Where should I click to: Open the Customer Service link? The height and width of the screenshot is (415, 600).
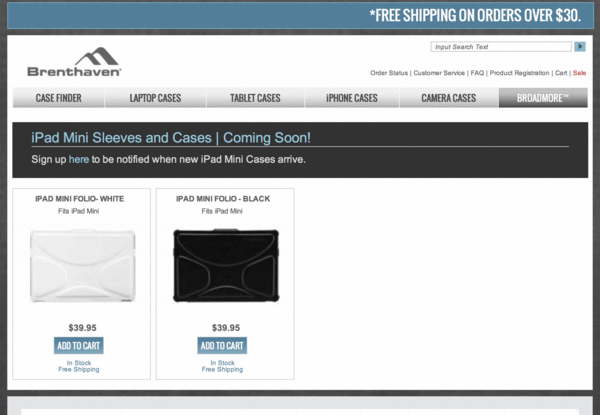pyautogui.click(x=439, y=73)
